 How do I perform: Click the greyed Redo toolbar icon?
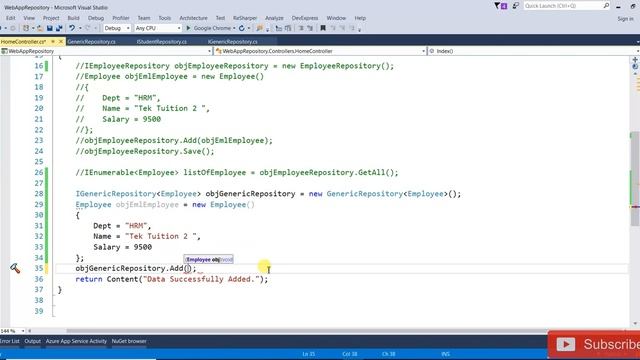[x=88, y=28]
